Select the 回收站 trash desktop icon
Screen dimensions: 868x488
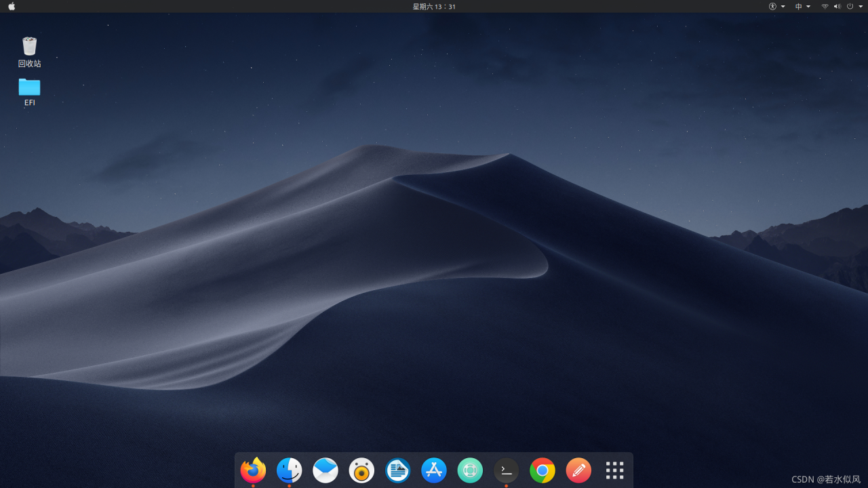point(29,47)
